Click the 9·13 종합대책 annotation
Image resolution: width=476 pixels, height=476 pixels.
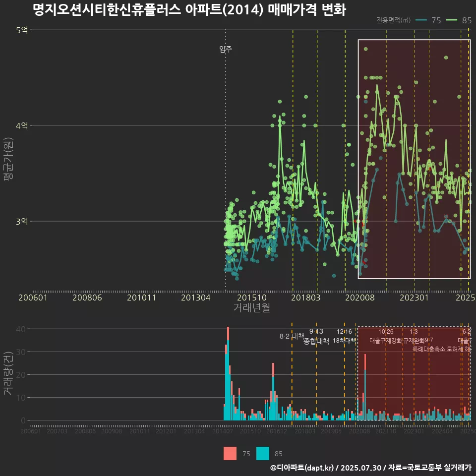[x=316, y=336]
